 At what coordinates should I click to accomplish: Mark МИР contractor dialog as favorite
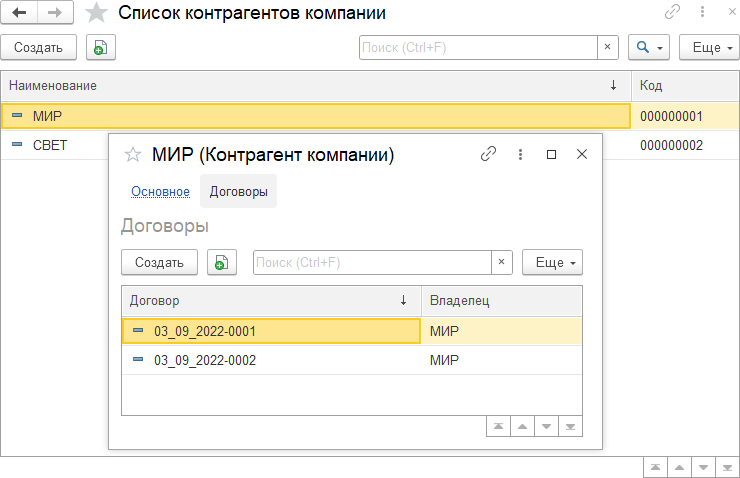pyautogui.click(x=133, y=154)
